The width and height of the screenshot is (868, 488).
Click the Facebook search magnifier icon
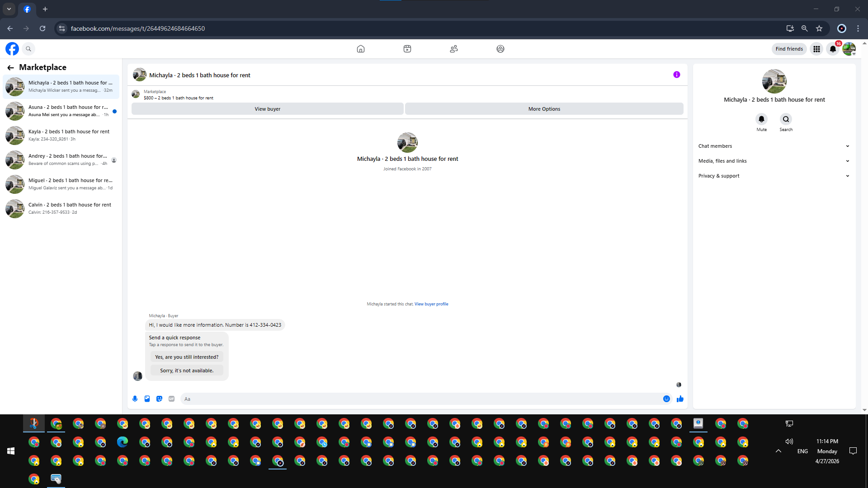pos(28,49)
